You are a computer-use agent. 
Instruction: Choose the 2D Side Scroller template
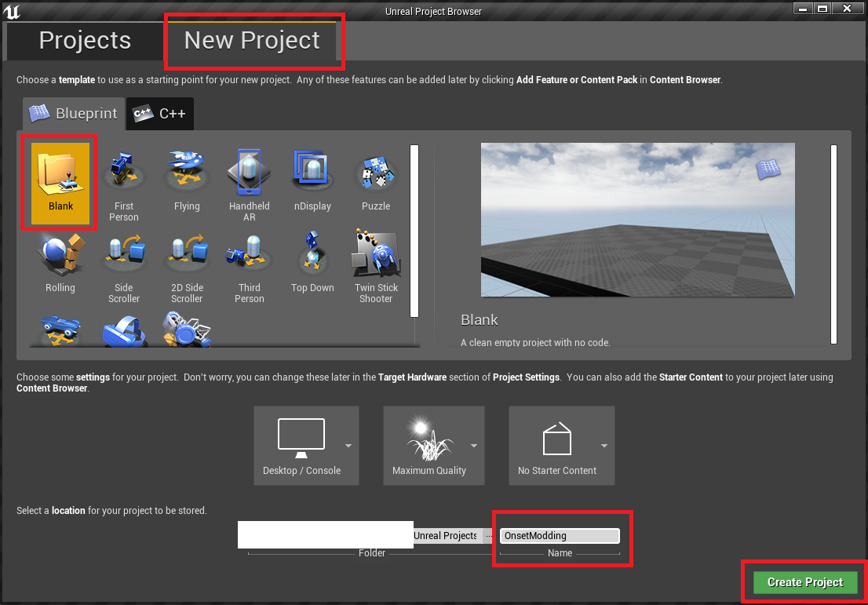(x=187, y=266)
